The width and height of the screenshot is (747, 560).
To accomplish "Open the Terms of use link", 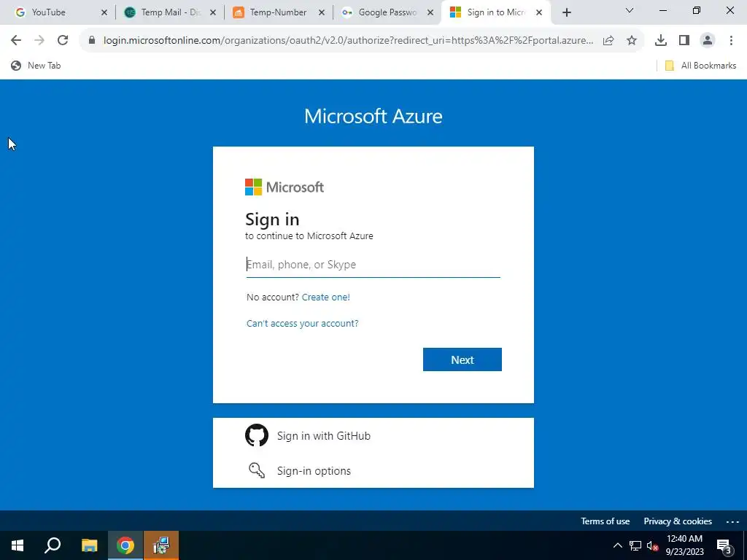I will [x=605, y=521].
